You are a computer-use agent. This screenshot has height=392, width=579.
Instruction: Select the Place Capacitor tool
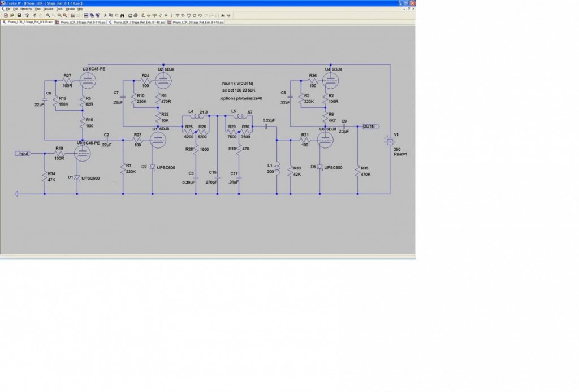pyautogui.click(x=166, y=15)
